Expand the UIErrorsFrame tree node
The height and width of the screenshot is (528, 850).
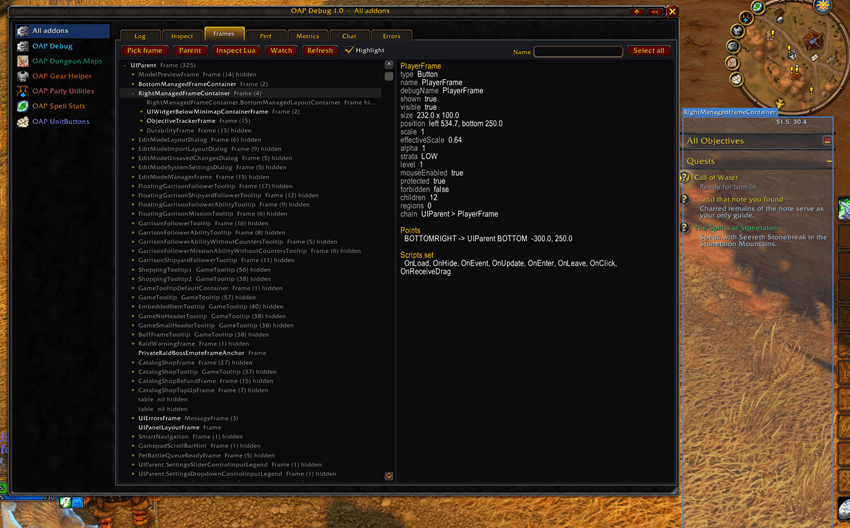[x=133, y=418]
